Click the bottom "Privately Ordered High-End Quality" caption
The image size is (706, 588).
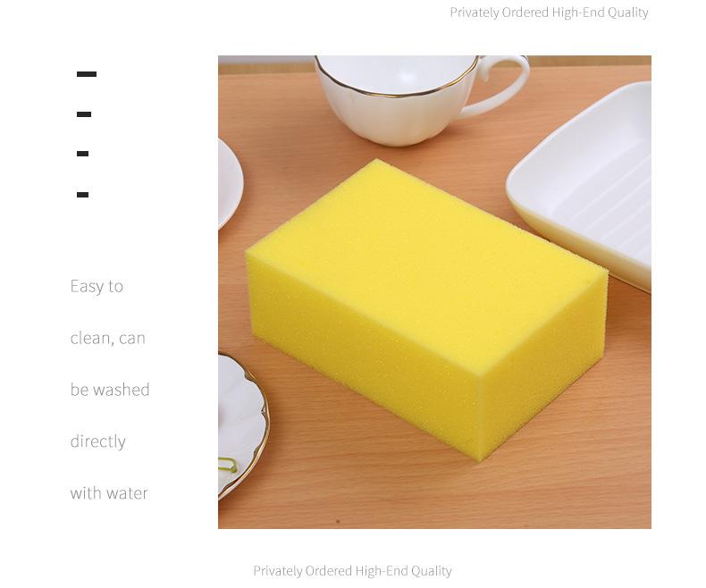coord(352,571)
